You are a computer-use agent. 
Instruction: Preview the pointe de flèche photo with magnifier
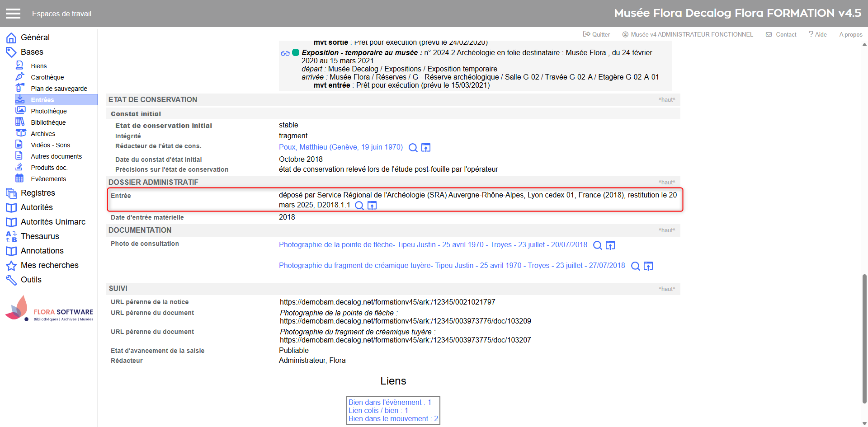pos(597,245)
